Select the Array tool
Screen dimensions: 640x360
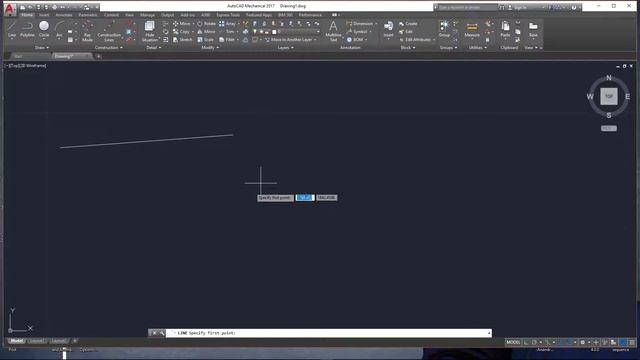[227, 24]
